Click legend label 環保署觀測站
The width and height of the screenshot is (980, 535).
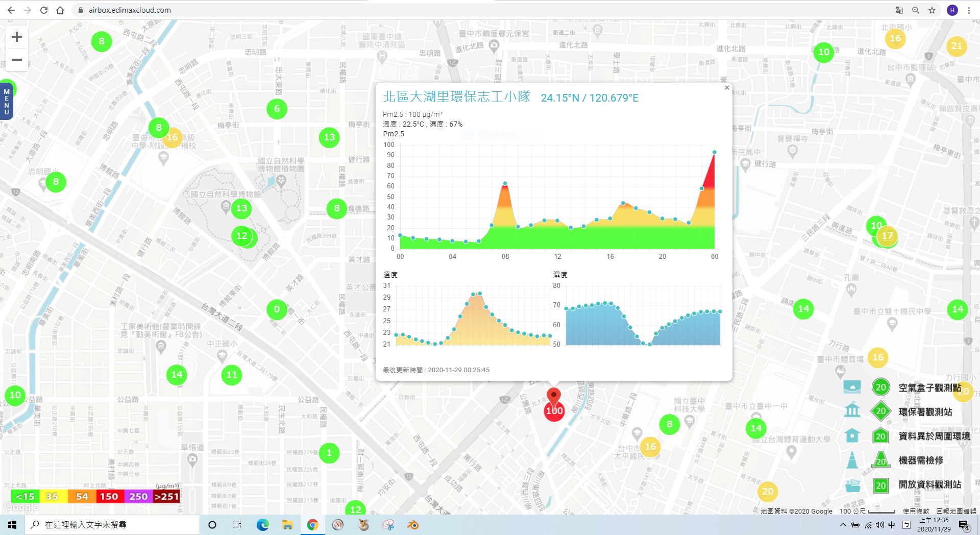pyautogui.click(x=925, y=412)
